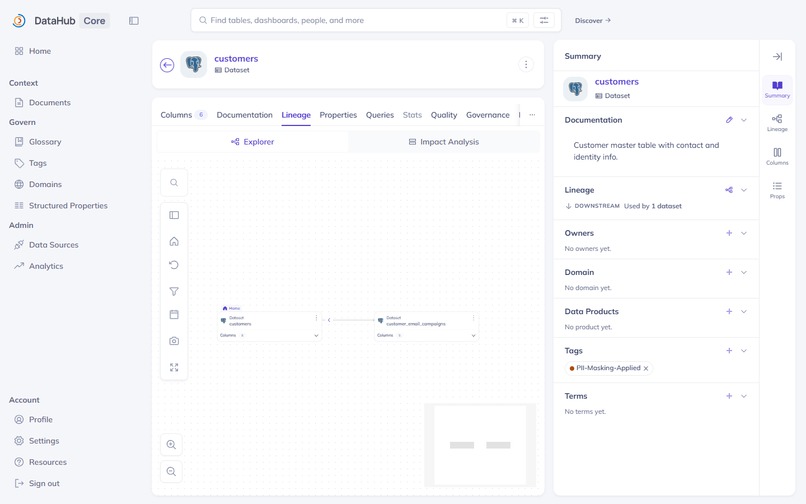
Task: Open the lineage time range calendar
Action: (174, 314)
